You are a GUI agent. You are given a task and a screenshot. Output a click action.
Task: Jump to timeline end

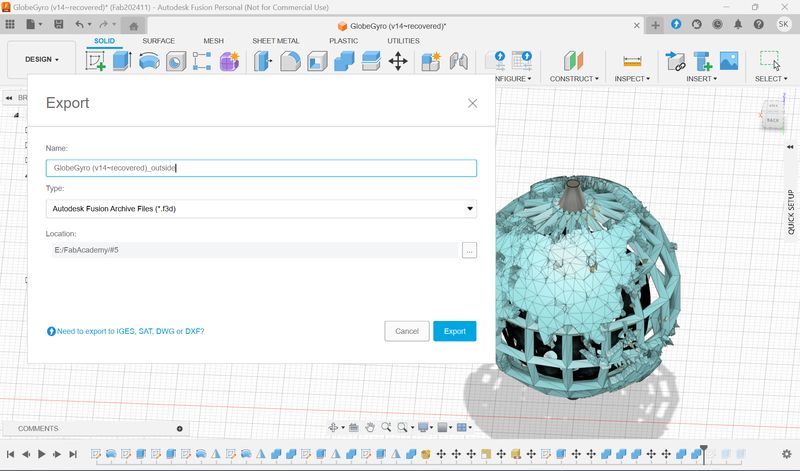click(x=73, y=454)
